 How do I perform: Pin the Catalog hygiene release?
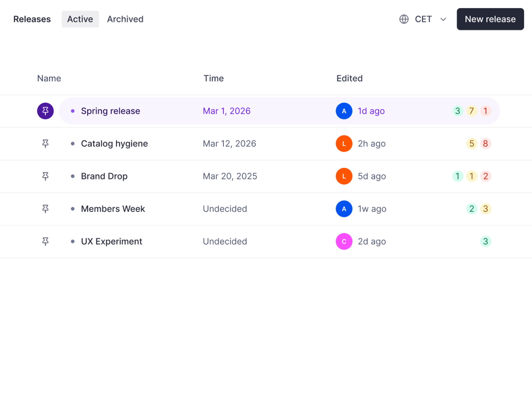tap(45, 144)
